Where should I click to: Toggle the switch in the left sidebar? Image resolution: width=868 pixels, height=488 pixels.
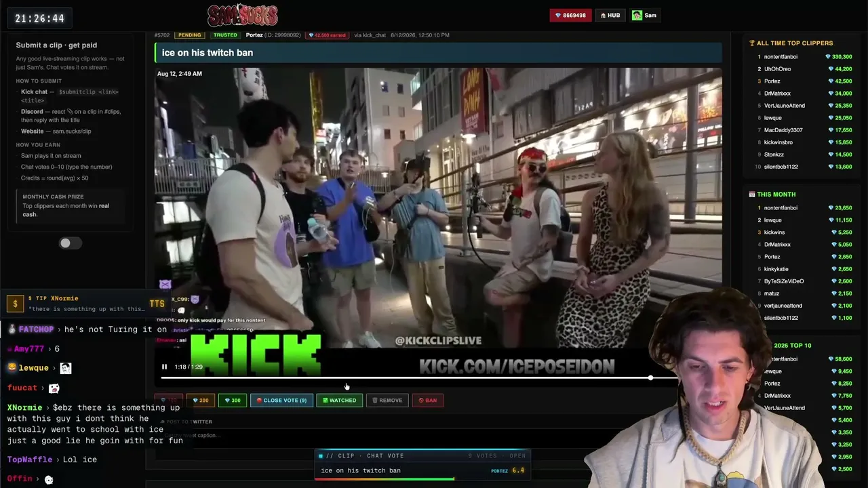[x=70, y=243]
